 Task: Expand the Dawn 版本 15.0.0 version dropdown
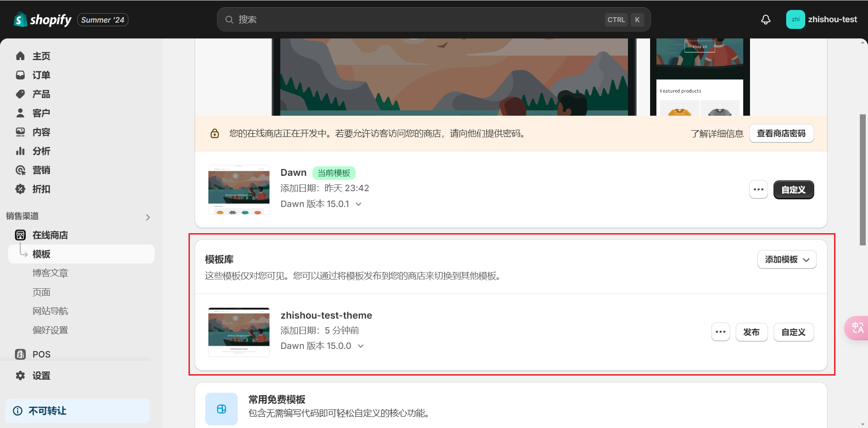[361, 346]
